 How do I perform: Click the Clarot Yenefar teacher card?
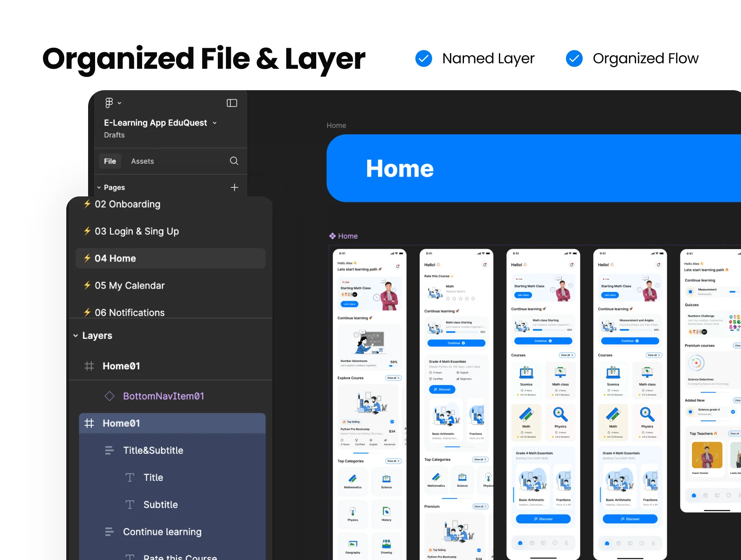(707, 459)
